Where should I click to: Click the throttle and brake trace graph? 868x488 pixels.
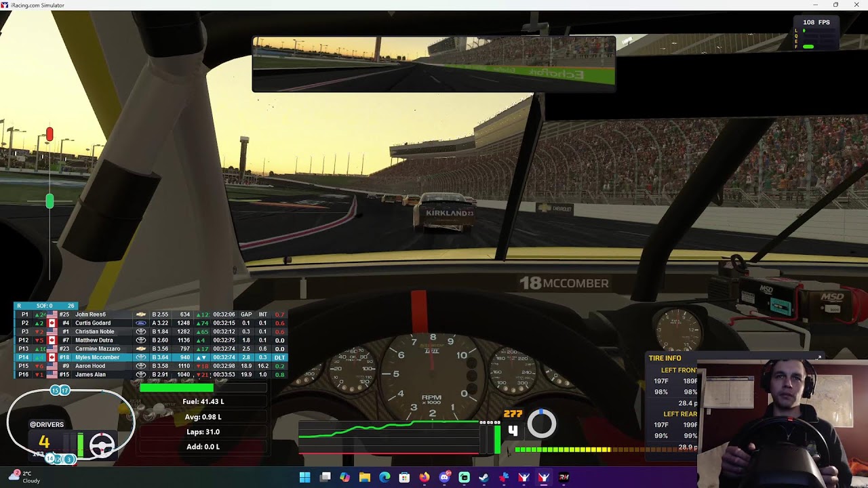tap(389, 437)
